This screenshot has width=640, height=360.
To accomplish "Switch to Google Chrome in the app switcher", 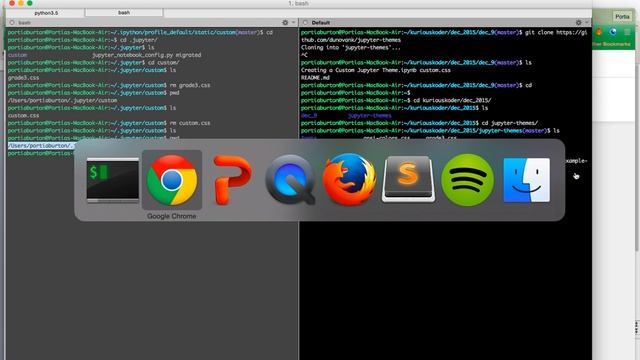I will pos(172,180).
